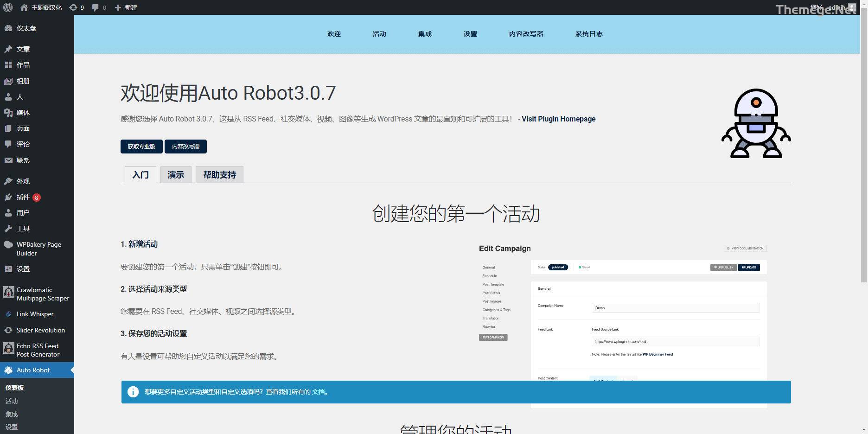Open 集成 in the top navigation bar
Viewport: 868px width, 434px height.
[x=425, y=34]
